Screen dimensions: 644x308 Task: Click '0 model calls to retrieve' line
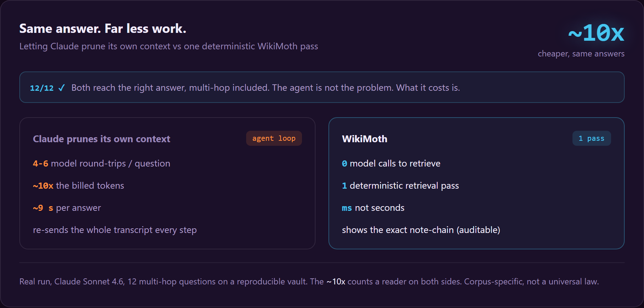(x=391, y=164)
